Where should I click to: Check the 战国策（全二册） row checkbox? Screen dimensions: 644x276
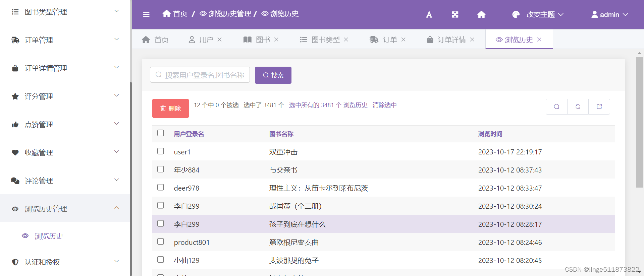pos(161,205)
